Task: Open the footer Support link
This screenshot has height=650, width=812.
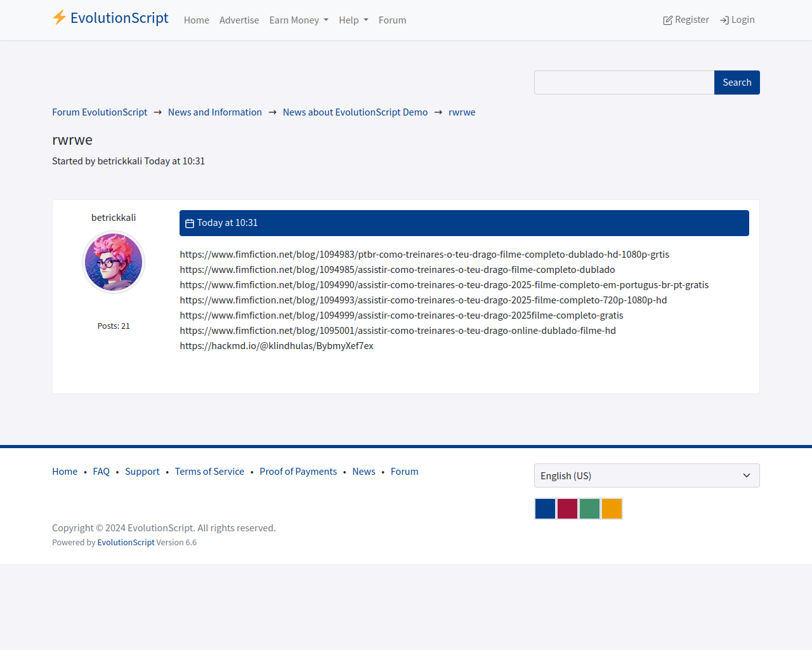Action: click(142, 472)
